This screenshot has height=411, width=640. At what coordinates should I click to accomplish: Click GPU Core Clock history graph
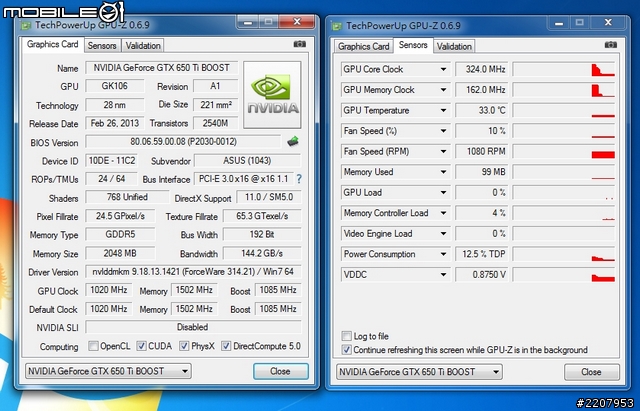coord(564,69)
